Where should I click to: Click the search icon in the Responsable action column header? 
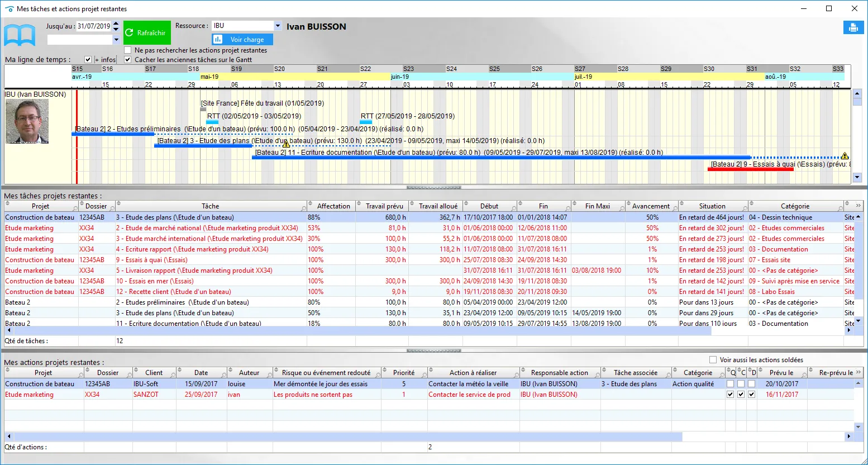tap(597, 374)
